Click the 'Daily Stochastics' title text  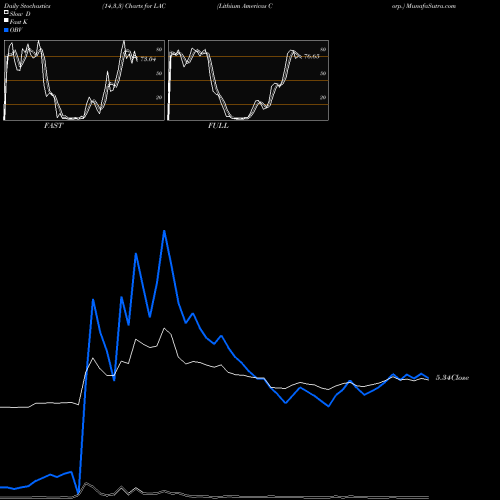click(x=27, y=6)
